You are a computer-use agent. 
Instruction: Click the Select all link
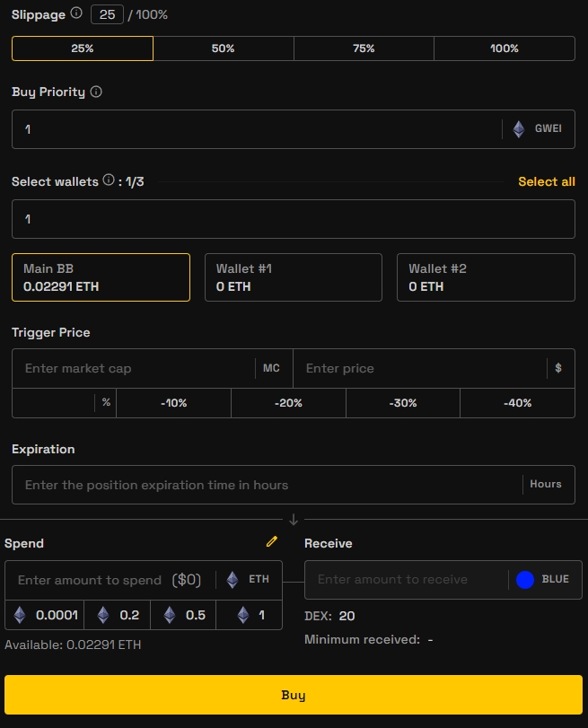(x=546, y=181)
